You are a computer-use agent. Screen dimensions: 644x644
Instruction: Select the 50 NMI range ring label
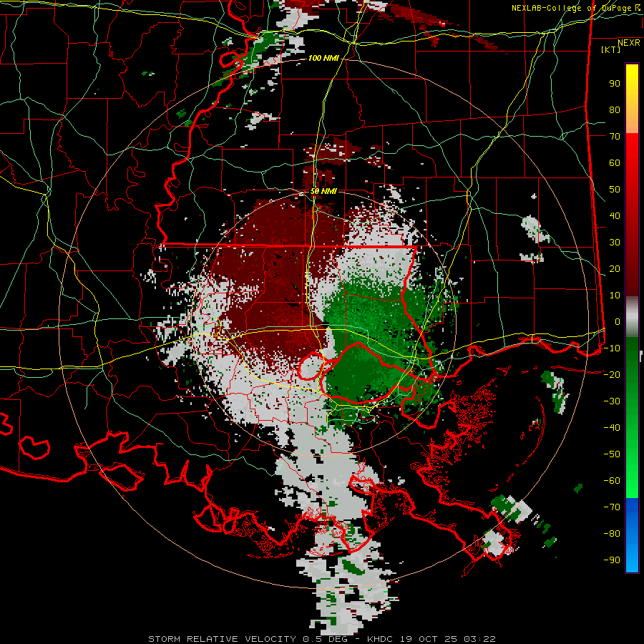[x=323, y=191]
